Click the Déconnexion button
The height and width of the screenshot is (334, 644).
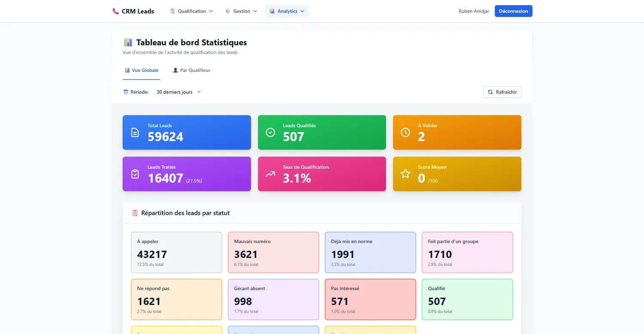click(x=513, y=11)
